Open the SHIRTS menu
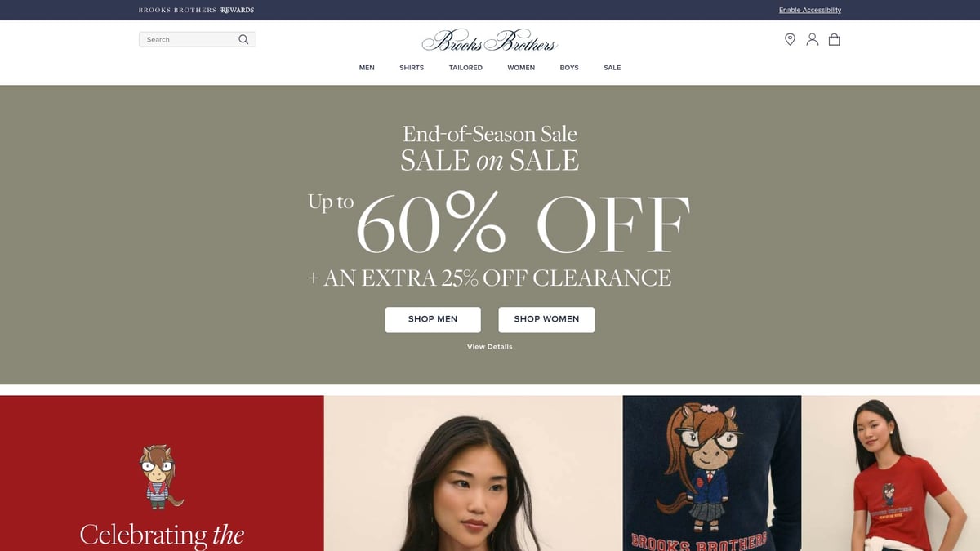This screenshot has width=980, height=551. [412, 68]
